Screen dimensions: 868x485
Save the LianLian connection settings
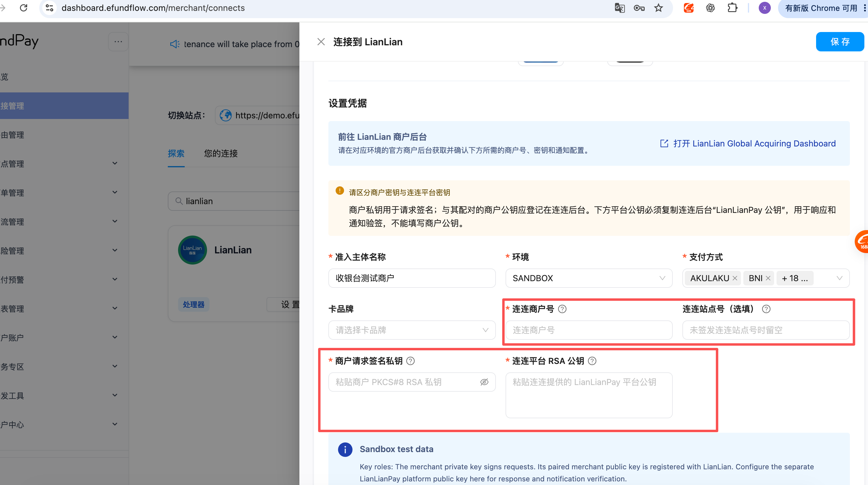840,42
